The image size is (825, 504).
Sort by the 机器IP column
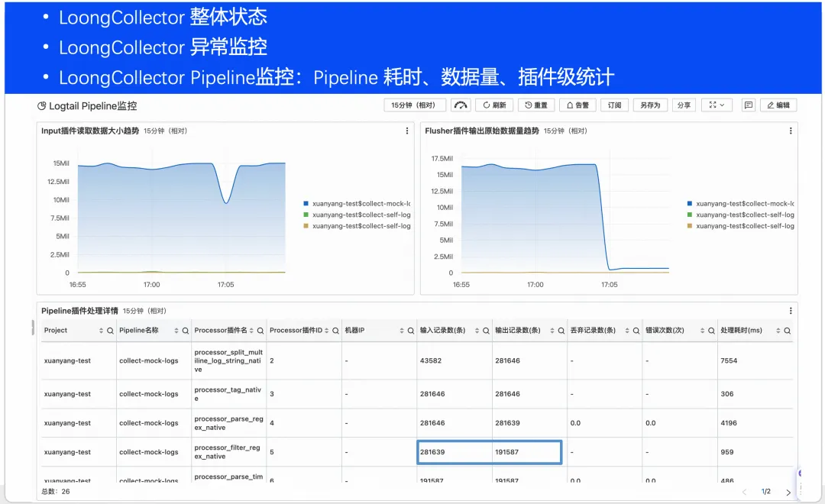pos(402,331)
